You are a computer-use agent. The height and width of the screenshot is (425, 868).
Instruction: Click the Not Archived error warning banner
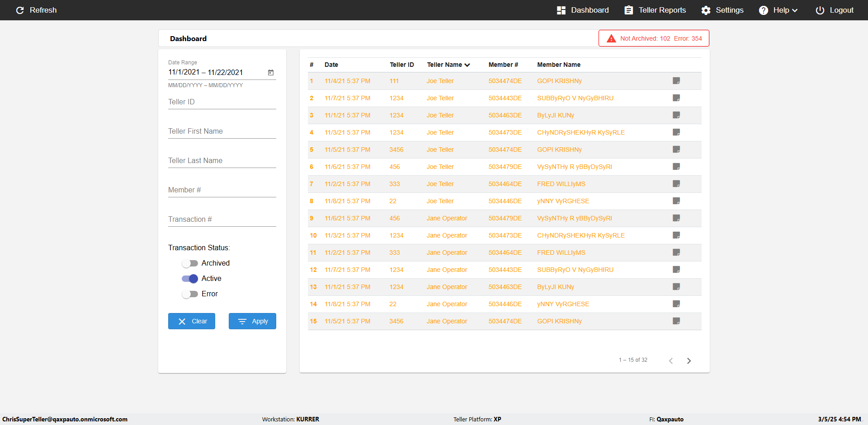(654, 38)
